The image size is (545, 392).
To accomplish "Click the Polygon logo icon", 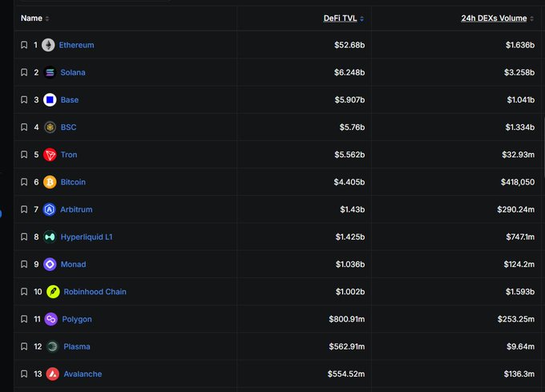I will [x=51, y=319].
